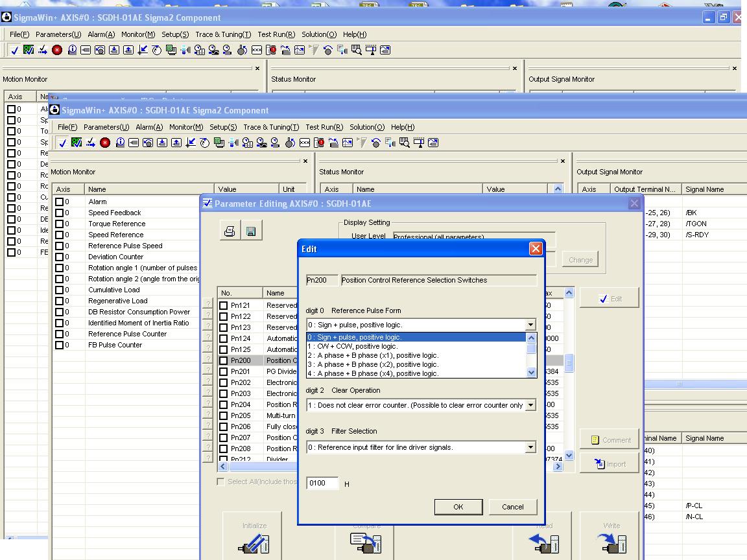The image size is (747, 560).
Task: Select '3 : A phase + B phase (x2)' option
Action: pyautogui.click(x=416, y=364)
